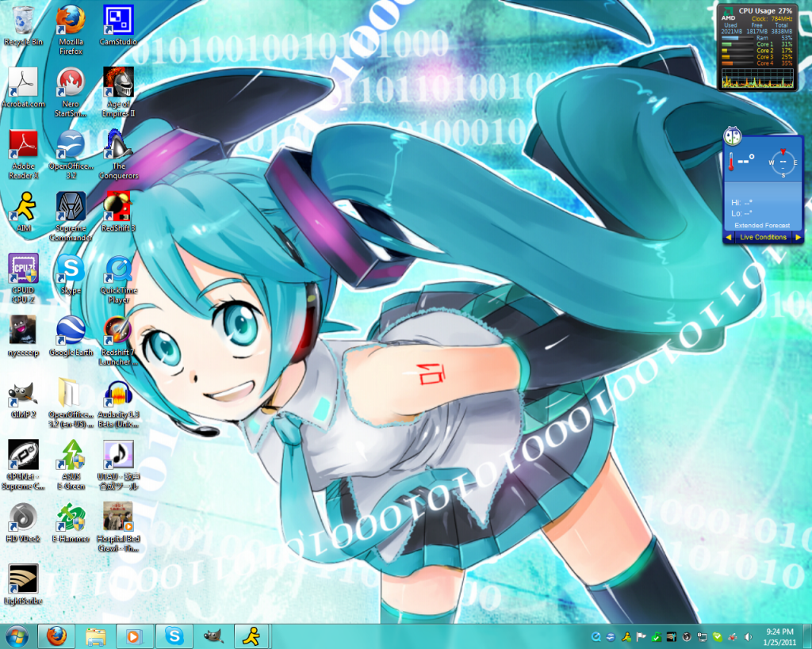Click the QuickTime tray icon
Screen dimensions: 812x649
click(x=596, y=636)
